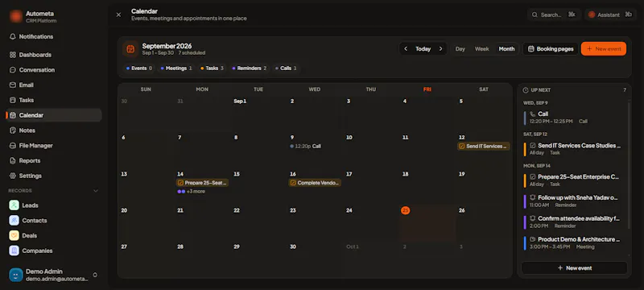Select Sep 1 day cell

pos(258,114)
